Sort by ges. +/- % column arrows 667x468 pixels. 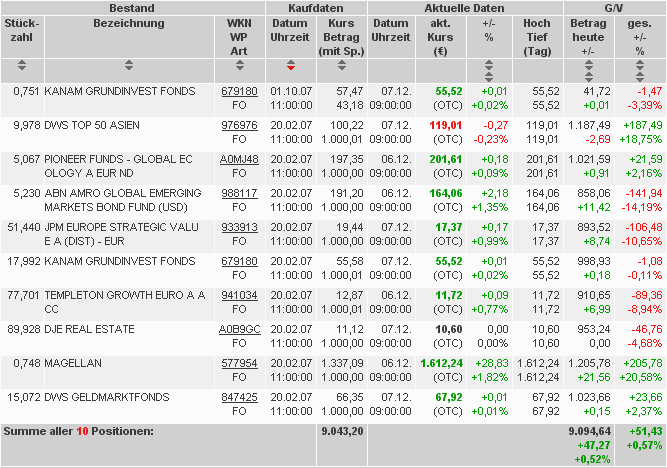coord(640,71)
